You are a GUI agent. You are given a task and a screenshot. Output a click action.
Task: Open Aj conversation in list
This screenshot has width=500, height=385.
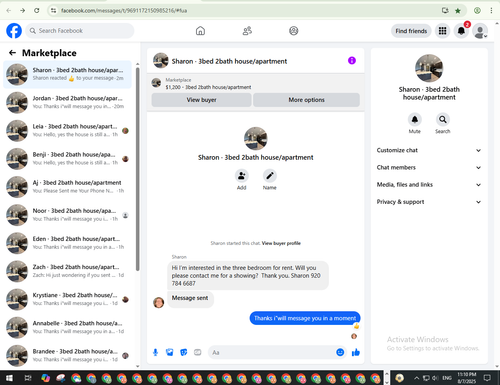[68, 187]
